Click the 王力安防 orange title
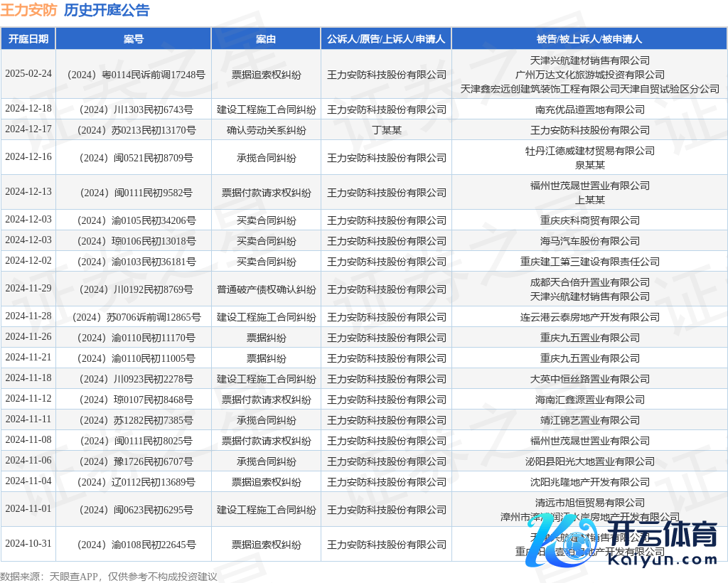Image resolution: width=728 pixels, height=583 pixels. click(x=28, y=10)
